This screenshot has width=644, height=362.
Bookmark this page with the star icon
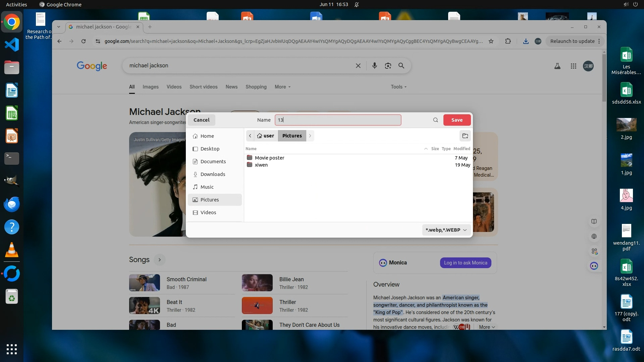(x=491, y=41)
